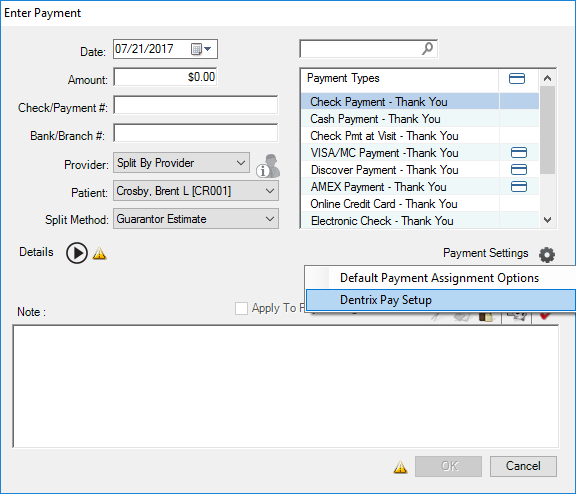Click the Check/Payment # input field

click(195, 105)
